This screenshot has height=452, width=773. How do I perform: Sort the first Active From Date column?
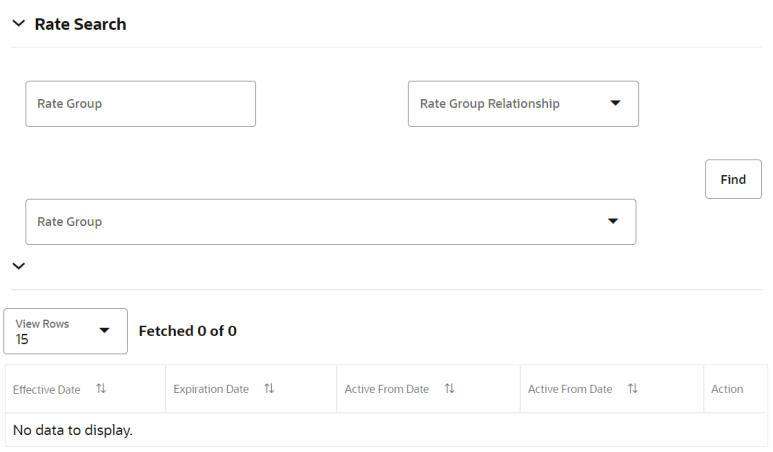[x=449, y=389]
